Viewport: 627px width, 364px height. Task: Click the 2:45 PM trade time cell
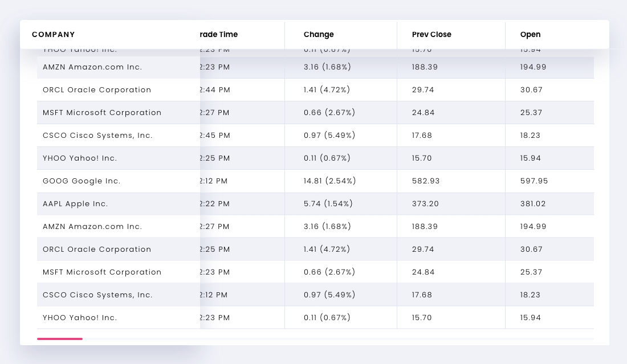tap(215, 136)
